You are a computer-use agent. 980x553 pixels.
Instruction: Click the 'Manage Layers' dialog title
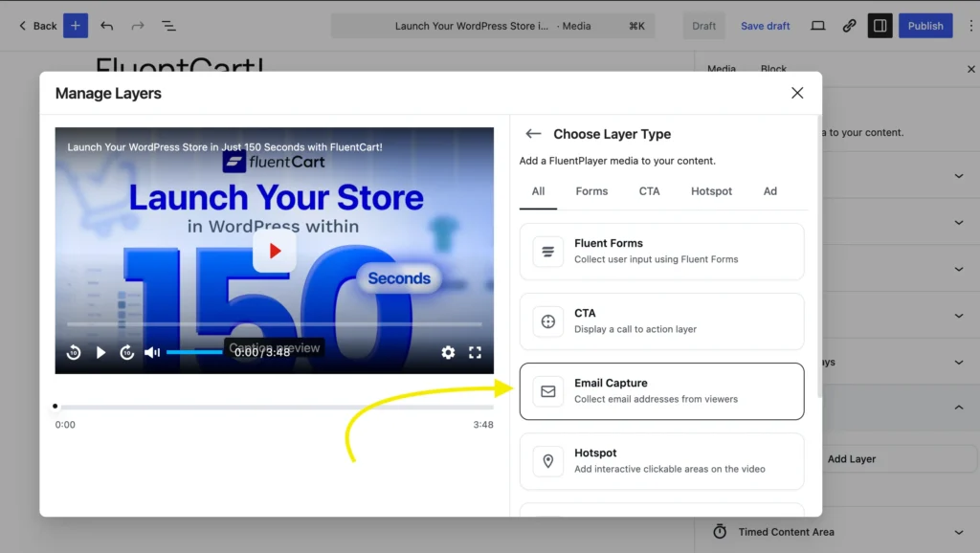108,93
